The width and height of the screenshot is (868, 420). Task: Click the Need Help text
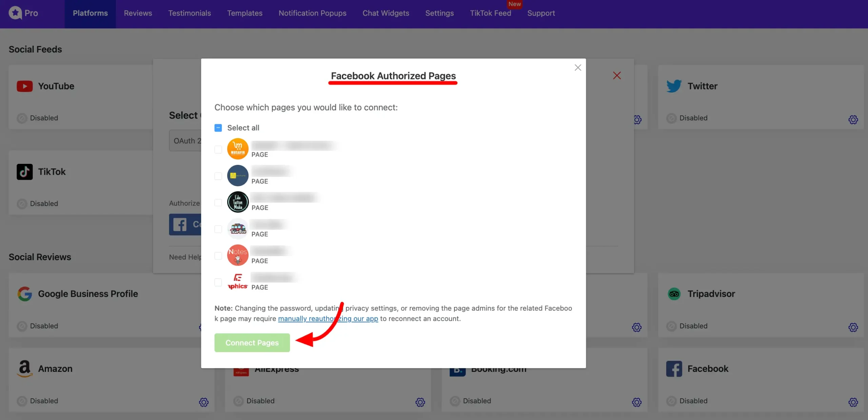pyautogui.click(x=185, y=257)
